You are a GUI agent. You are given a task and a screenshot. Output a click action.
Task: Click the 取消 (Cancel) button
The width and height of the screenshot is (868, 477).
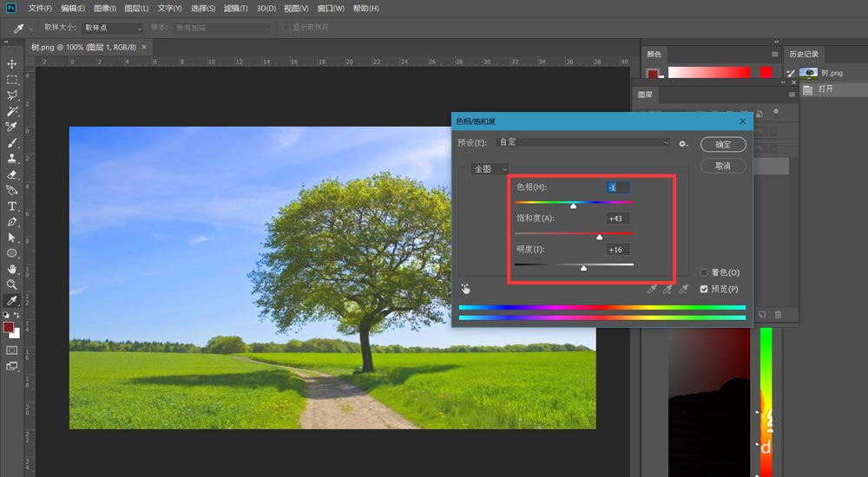[x=723, y=165]
